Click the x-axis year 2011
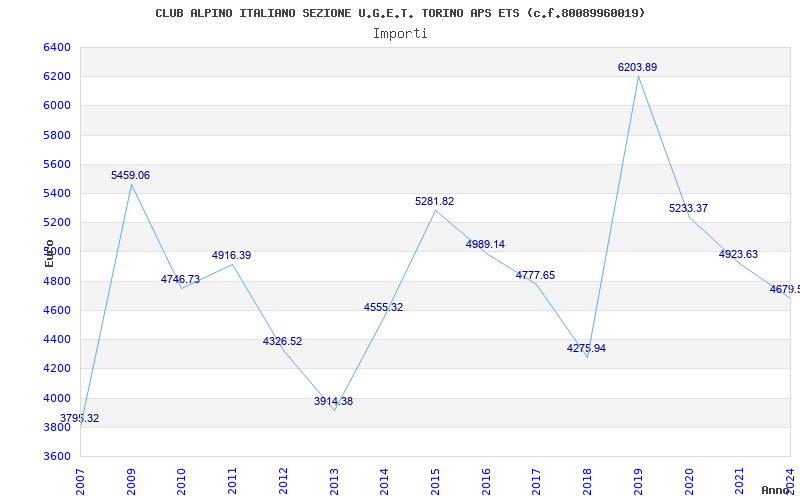 click(232, 482)
